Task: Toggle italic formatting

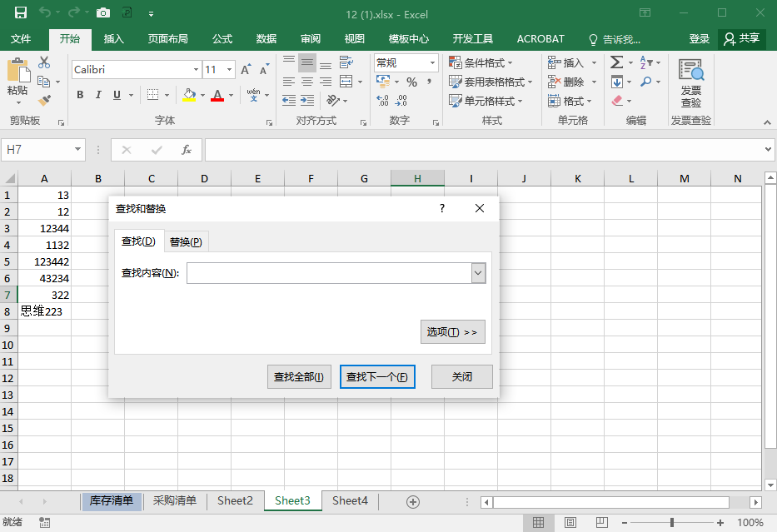Action: coord(99,95)
